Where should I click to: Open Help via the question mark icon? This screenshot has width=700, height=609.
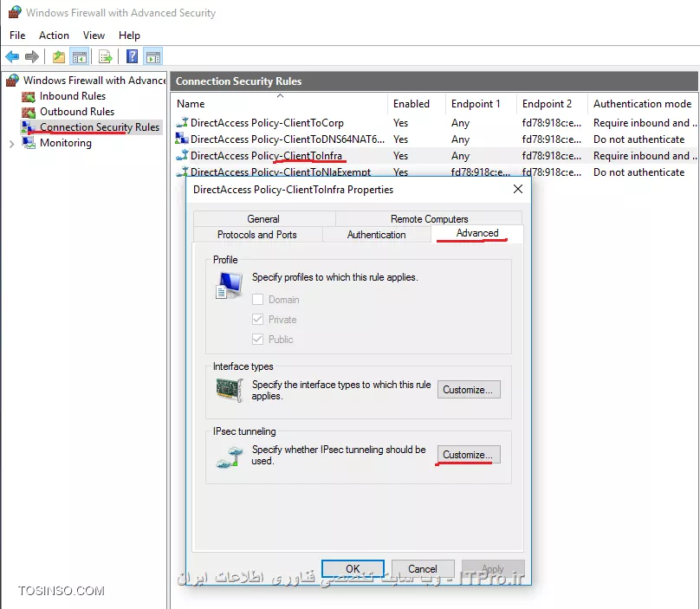[x=133, y=56]
